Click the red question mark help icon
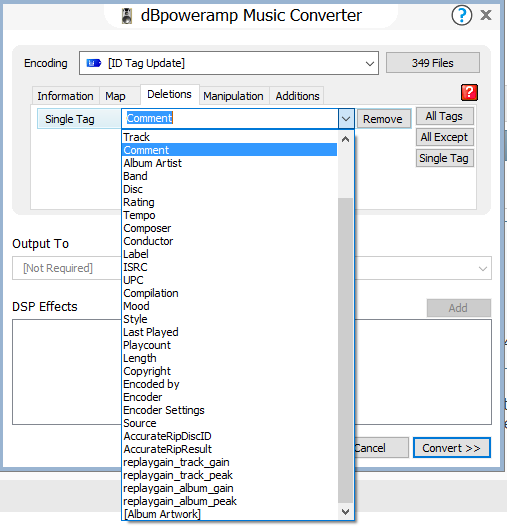 point(469,92)
